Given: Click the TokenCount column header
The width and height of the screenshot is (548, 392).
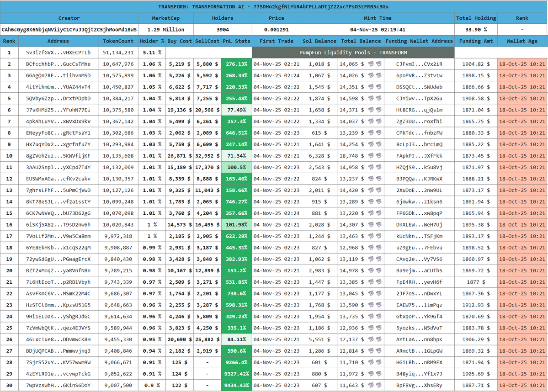Looking at the screenshot, I should 118,41.
